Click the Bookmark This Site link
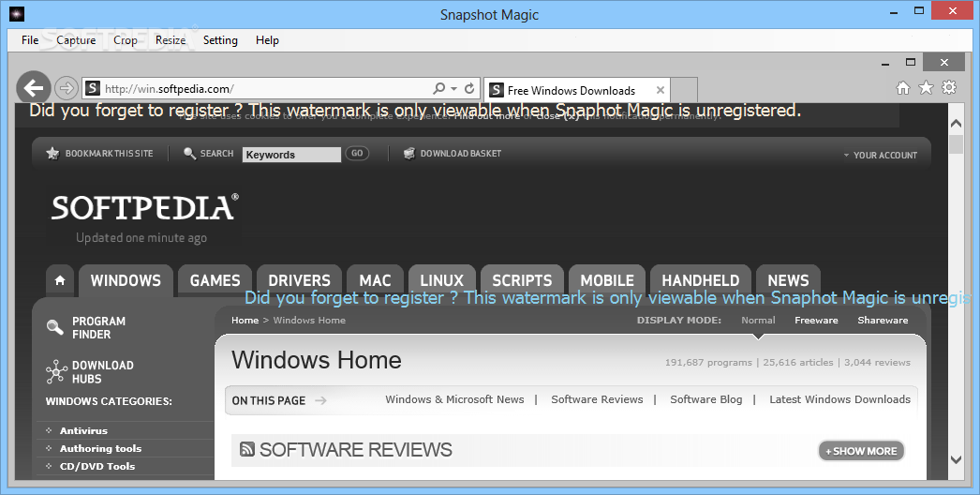Screen dimensions: 980x495 tap(109, 154)
